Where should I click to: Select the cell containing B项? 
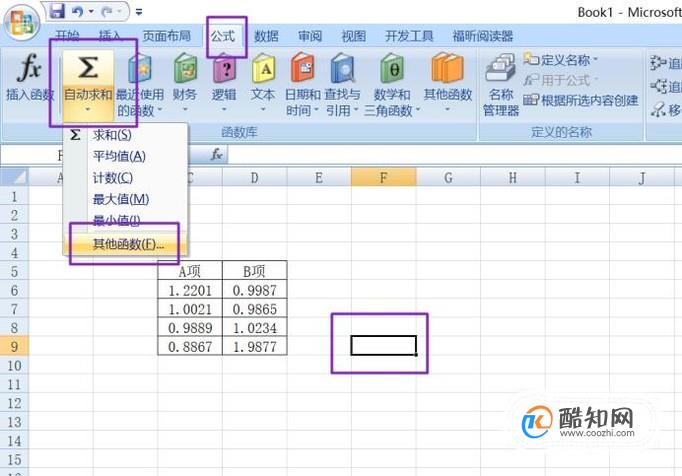click(254, 271)
